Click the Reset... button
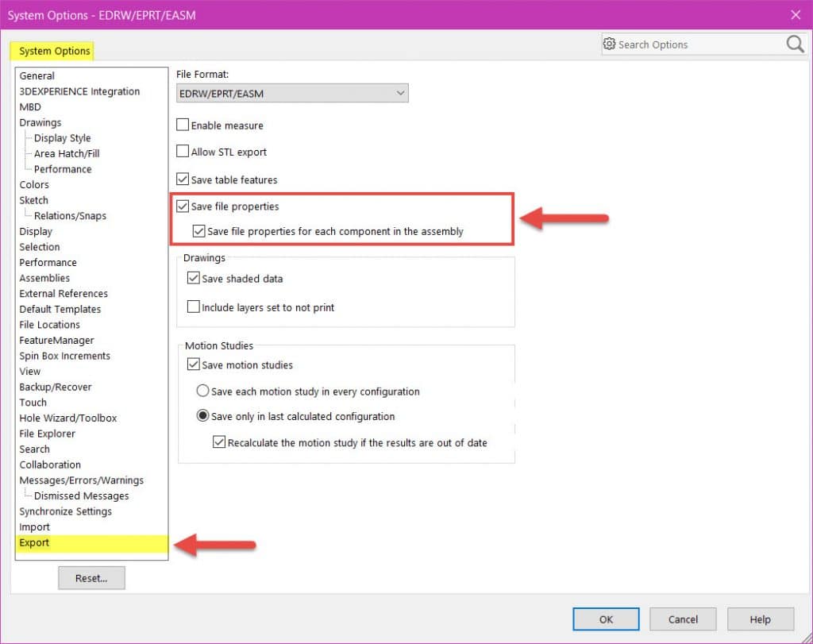The height and width of the screenshot is (644, 813). pyautogui.click(x=91, y=577)
